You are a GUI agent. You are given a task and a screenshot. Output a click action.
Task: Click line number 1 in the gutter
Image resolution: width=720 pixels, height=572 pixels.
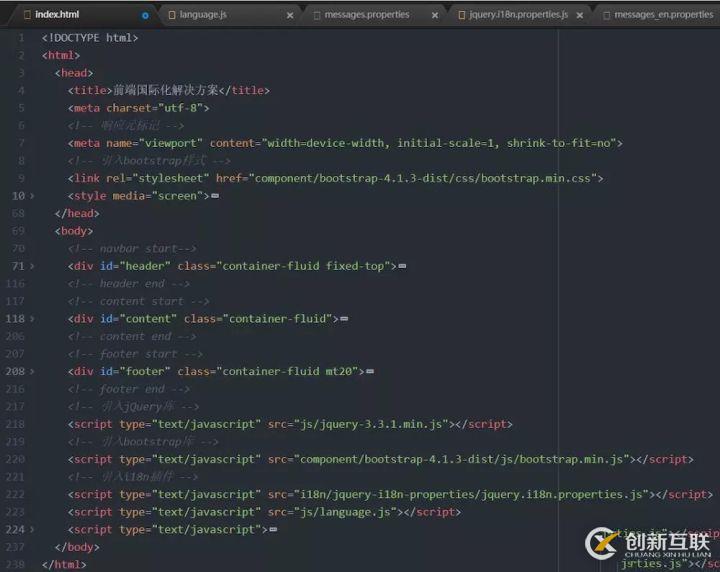[22, 38]
